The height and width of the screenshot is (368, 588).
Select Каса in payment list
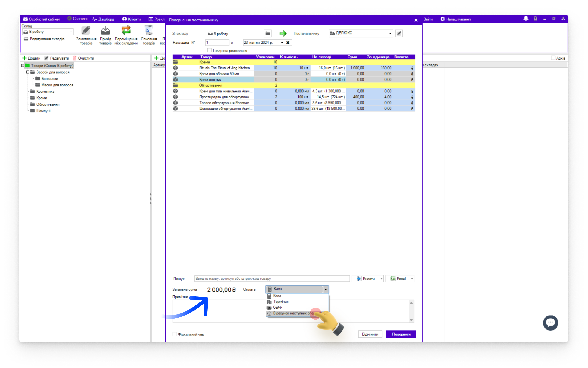point(297,296)
